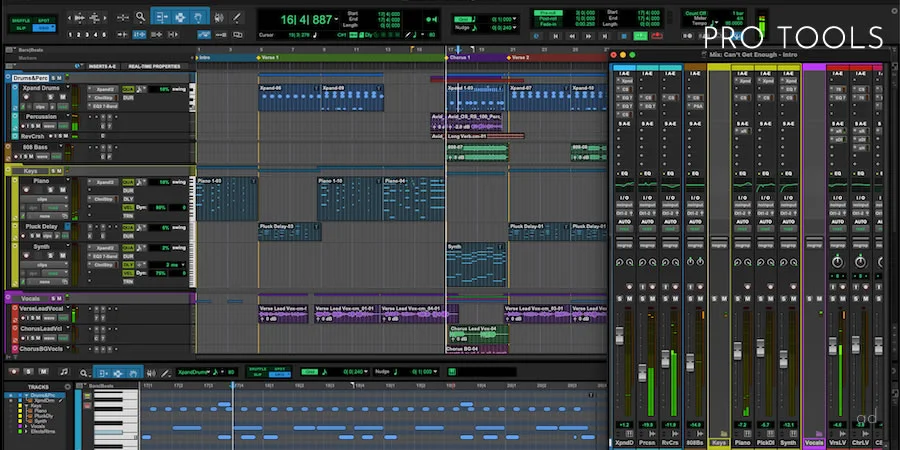Image resolution: width=900 pixels, height=450 pixels.
Task: Click the REAL-TIME PROPERTIES column header
Action: [x=154, y=67]
